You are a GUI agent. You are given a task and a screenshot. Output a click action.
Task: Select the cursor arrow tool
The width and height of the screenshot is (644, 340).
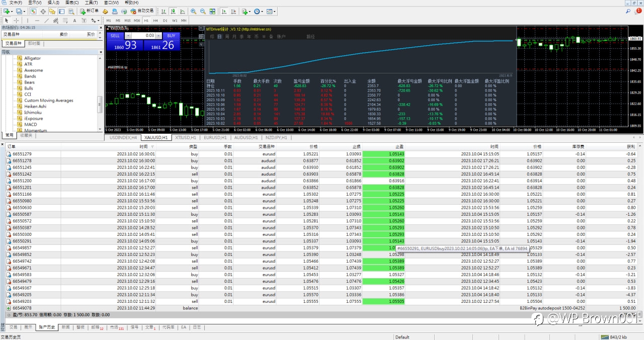[x=7, y=21]
